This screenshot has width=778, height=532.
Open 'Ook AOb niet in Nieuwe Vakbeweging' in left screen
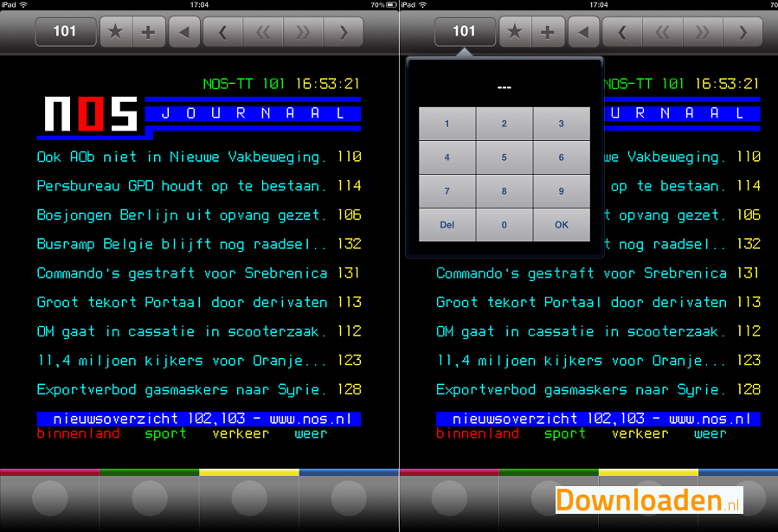[x=199, y=157]
